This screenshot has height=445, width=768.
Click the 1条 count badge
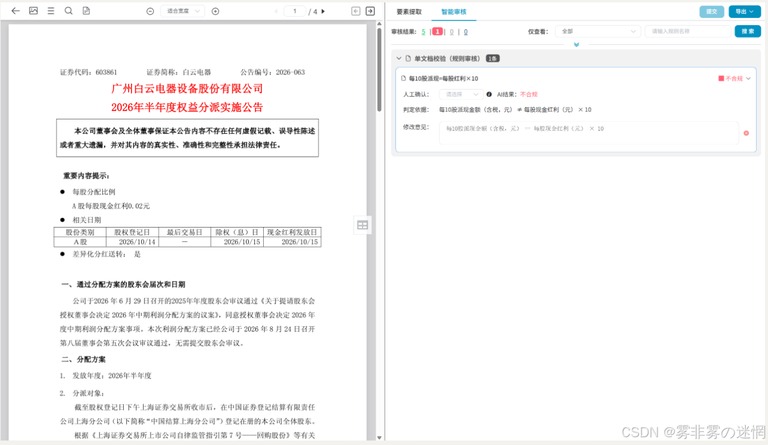pyautogui.click(x=492, y=58)
